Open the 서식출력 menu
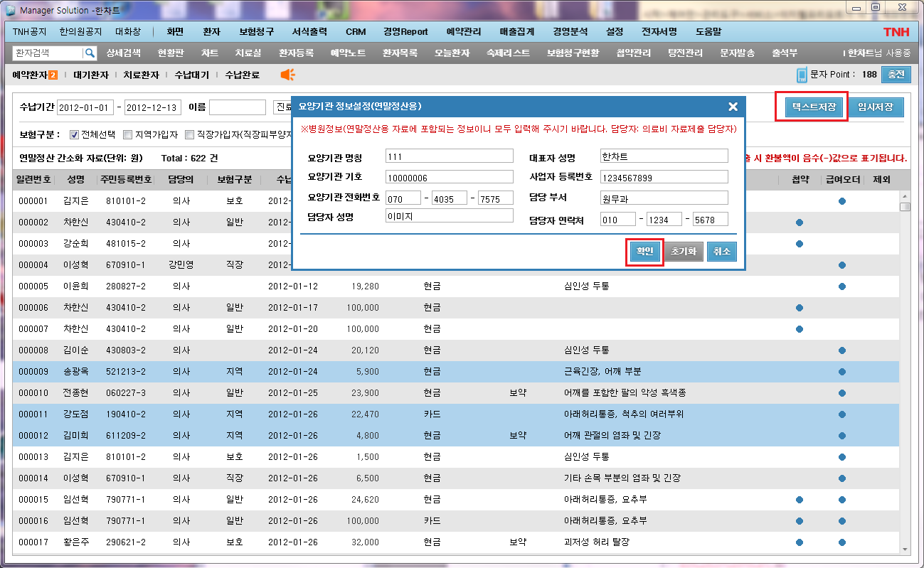The image size is (924, 568). click(x=309, y=32)
